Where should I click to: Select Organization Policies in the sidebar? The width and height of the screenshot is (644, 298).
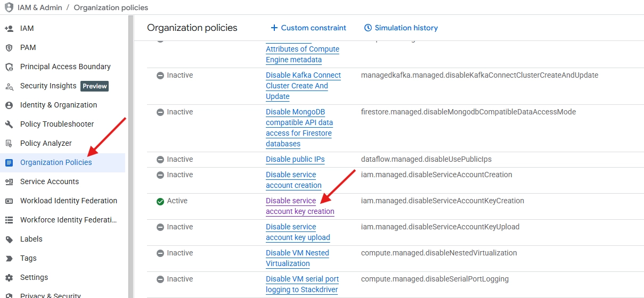[56, 162]
